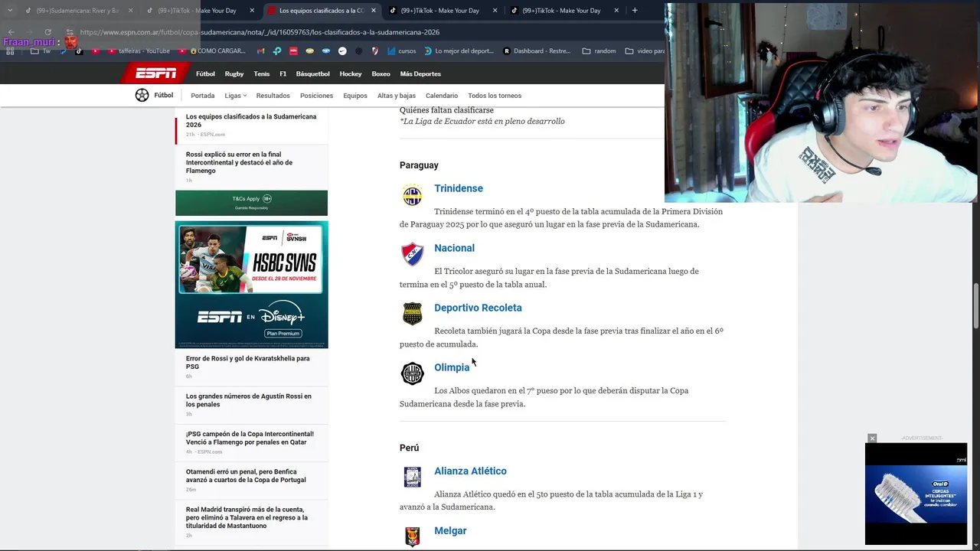Screen dimensions: 980x551
Task: Click the Olimpia club logo icon
Action: (413, 373)
